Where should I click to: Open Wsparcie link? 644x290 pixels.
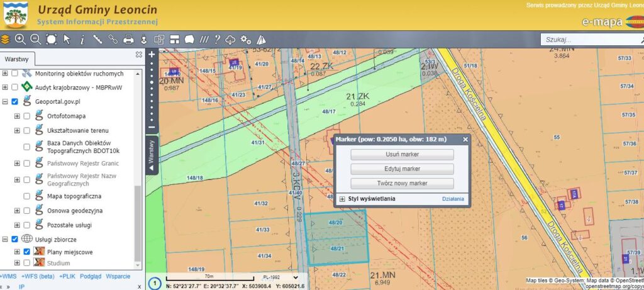point(118,276)
